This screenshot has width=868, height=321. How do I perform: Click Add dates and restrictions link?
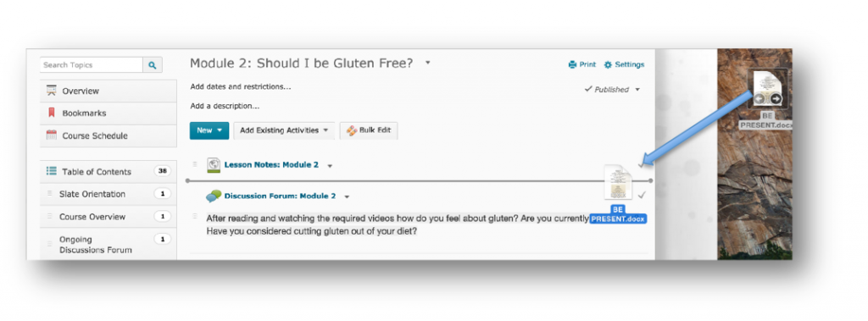[240, 86]
